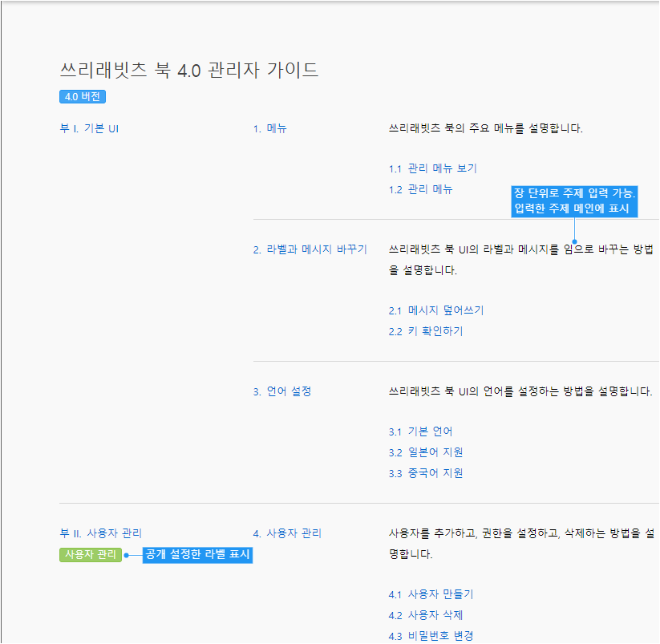660x644 pixels.
Task: Open chapter 2. 라벨과 메시지 바꾸기
Action: 310,249
